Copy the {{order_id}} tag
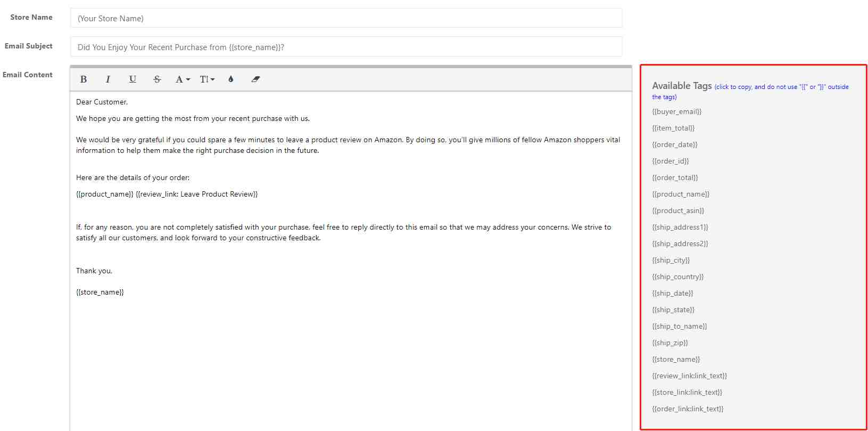This screenshot has width=868, height=431. pyautogui.click(x=670, y=161)
